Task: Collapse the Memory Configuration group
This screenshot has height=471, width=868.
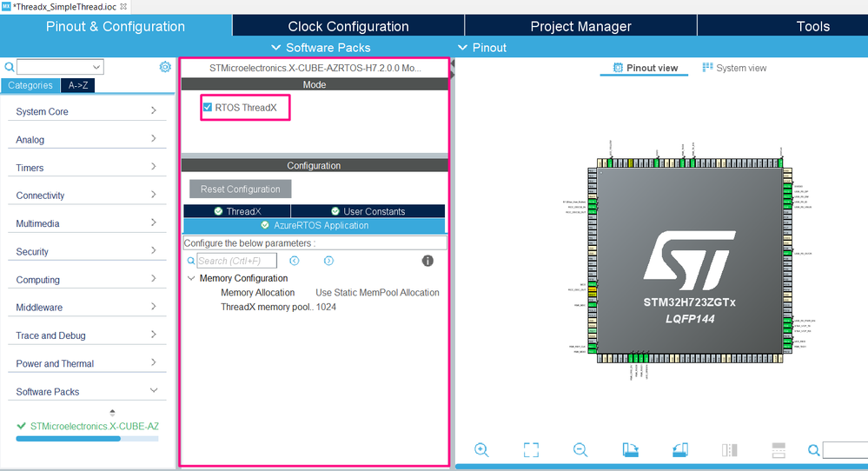Action: 191,278
